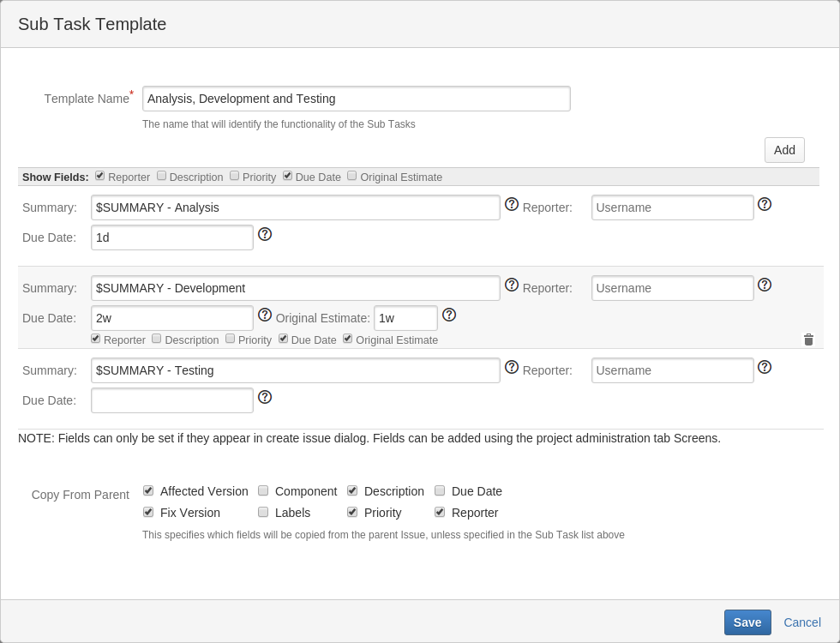Click help icon beside Analysis summary field
The height and width of the screenshot is (643, 840).
(x=512, y=204)
